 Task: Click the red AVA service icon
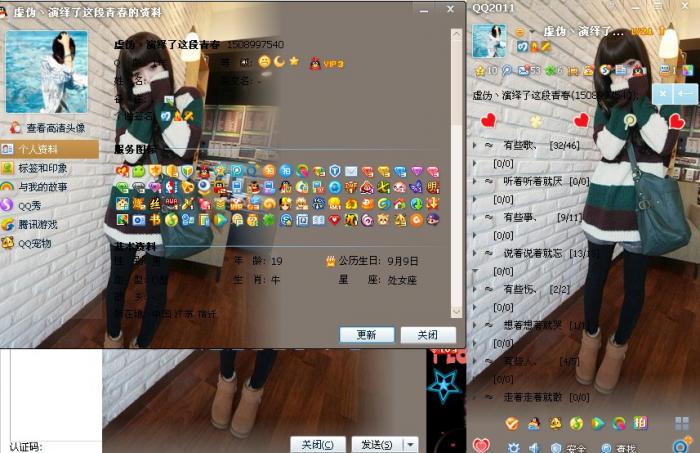click(171, 204)
